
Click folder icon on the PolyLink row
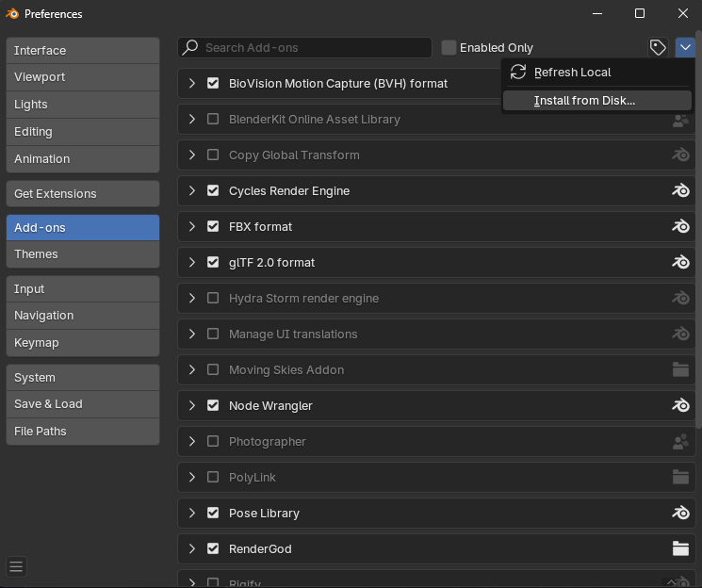(680, 478)
